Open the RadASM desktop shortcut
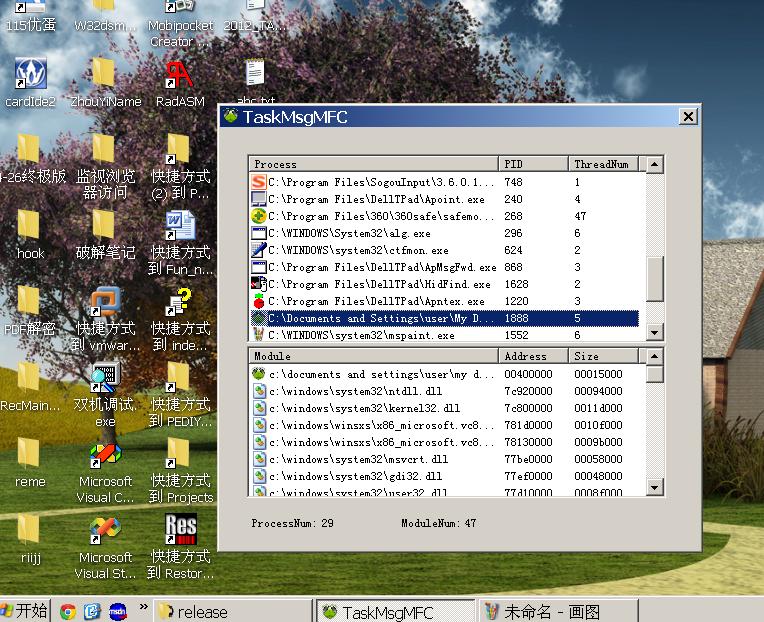Viewport: 764px width, 622px height. point(180,82)
